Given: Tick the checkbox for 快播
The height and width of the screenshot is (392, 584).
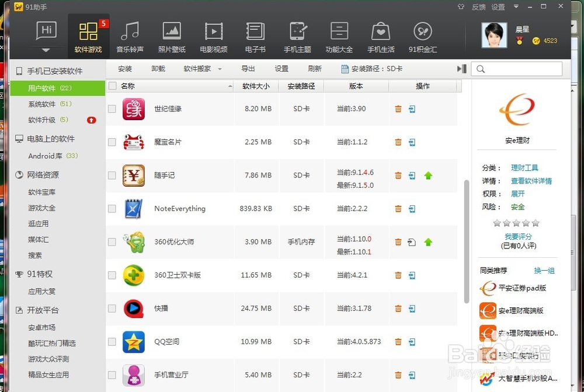Looking at the screenshot, I should pos(112,309).
